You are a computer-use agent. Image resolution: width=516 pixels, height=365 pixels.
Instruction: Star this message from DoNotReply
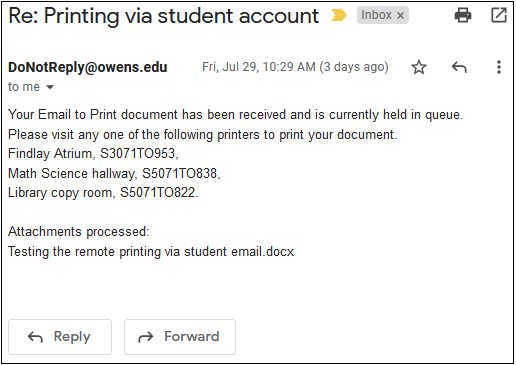pos(419,67)
